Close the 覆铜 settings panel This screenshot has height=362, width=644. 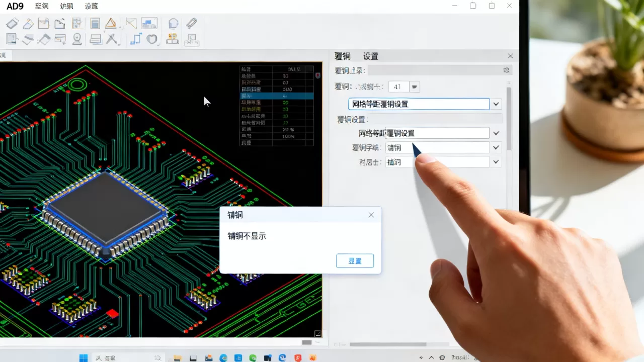510,56
